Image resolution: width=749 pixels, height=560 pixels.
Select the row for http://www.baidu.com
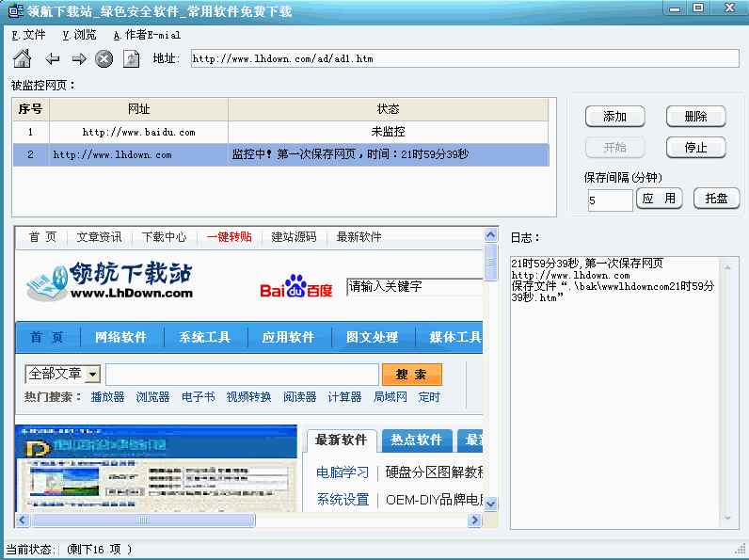[280, 132]
